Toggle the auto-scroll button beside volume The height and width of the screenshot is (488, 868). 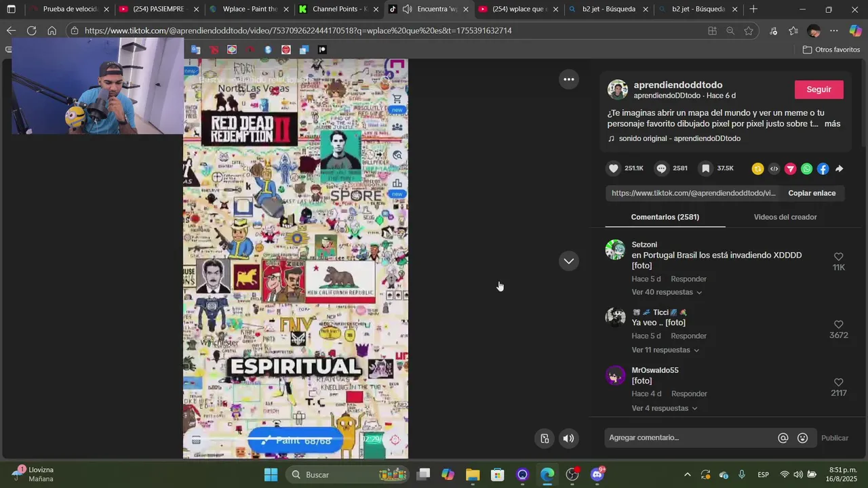[545, 439]
